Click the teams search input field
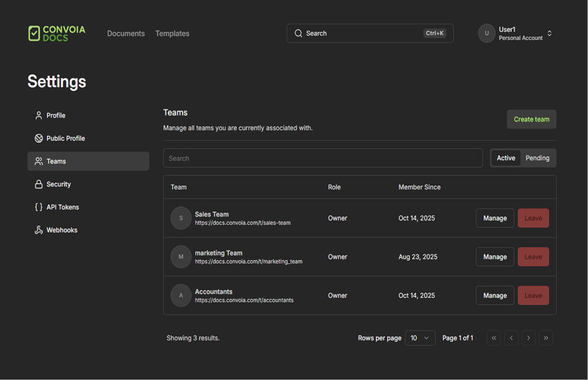The height and width of the screenshot is (380, 588). 323,158
